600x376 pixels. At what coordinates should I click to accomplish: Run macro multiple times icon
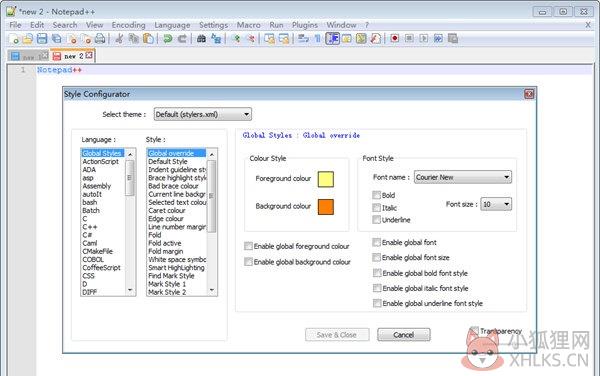click(438, 39)
